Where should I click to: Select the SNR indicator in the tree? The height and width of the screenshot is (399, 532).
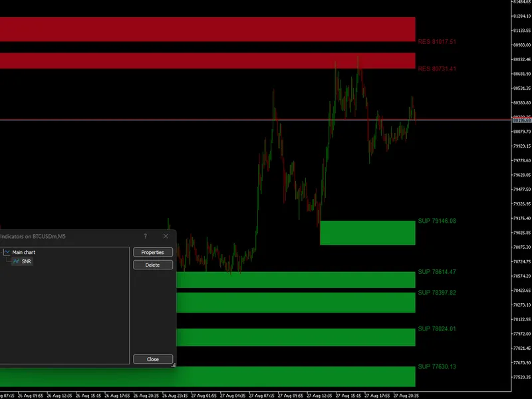pyautogui.click(x=26, y=261)
